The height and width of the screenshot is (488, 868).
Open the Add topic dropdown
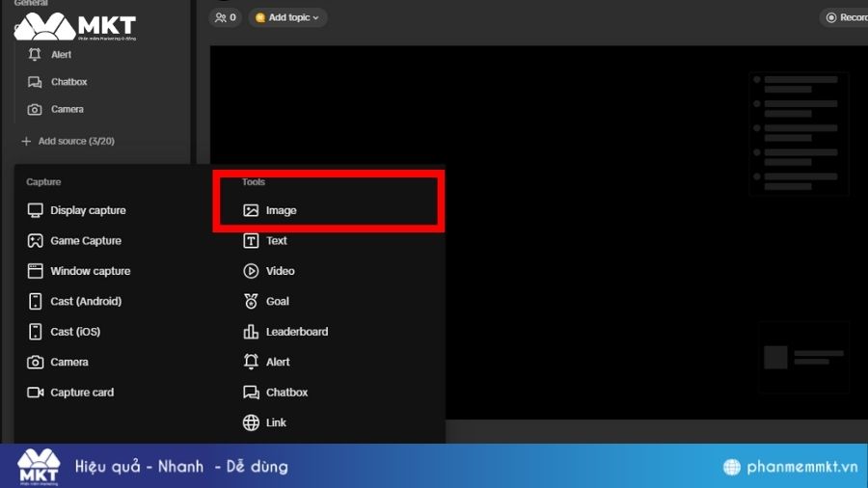click(287, 17)
